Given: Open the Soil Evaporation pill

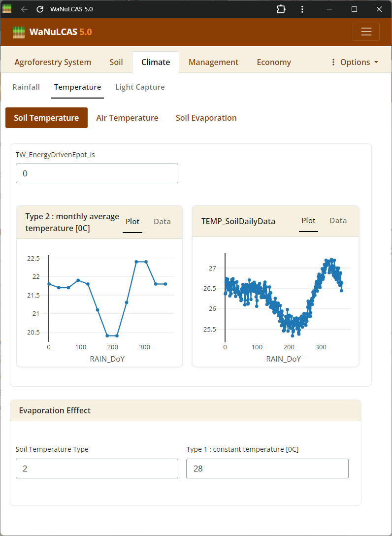Looking at the screenshot, I should [x=206, y=118].
